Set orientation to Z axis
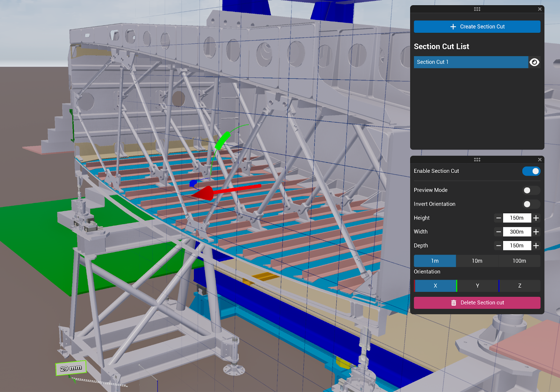Screen dimensions: 560x392 point(519,286)
